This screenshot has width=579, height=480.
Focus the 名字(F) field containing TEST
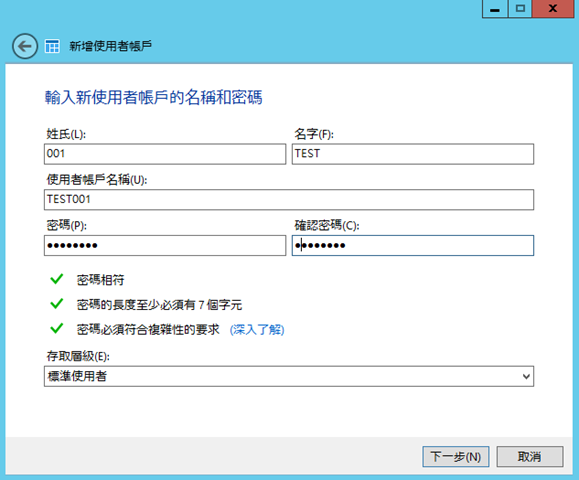pos(413,154)
